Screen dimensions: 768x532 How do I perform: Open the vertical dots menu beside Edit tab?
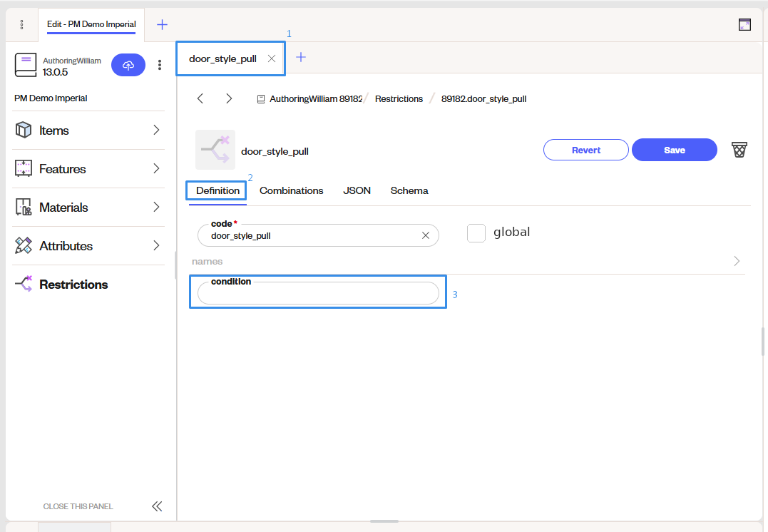21,24
